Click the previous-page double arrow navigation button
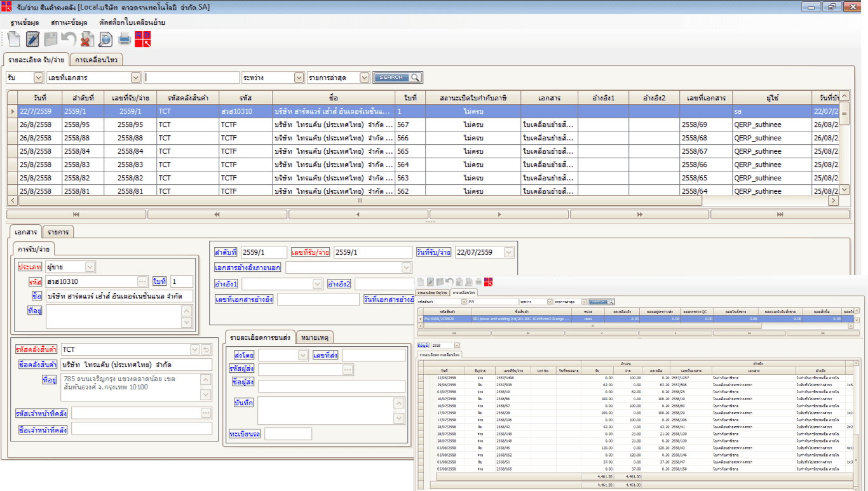868x491 pixels. point(217,215)
